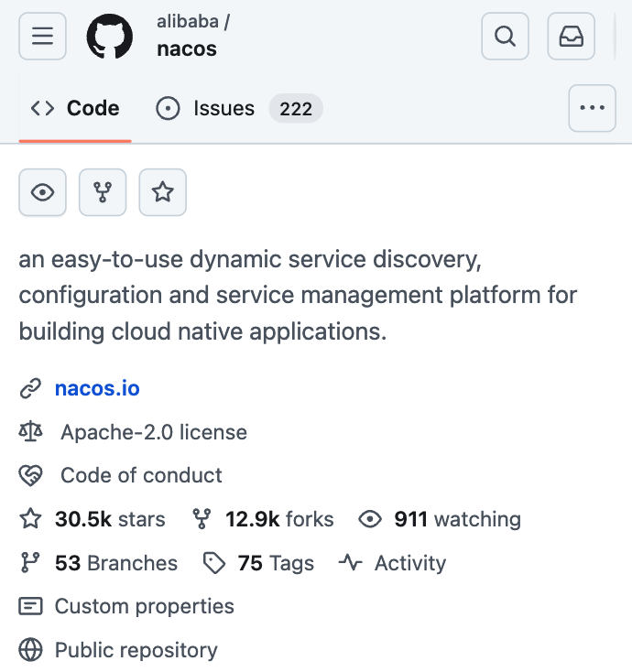Click the fork icon beside 12.9k forks

pyautogui.click(x=202, y=519)
